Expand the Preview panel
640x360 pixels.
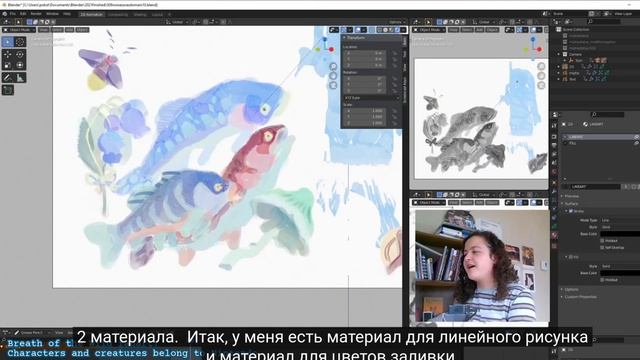[571, 196]
